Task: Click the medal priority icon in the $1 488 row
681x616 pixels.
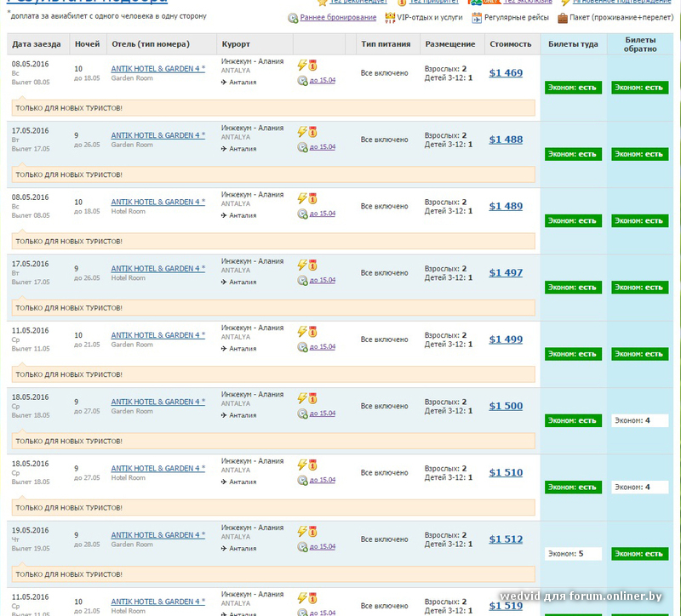Action: [x=312, y=132]
